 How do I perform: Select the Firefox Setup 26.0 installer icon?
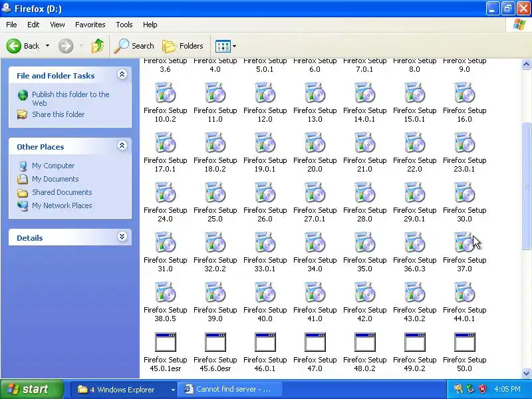(x=265, y=192)
